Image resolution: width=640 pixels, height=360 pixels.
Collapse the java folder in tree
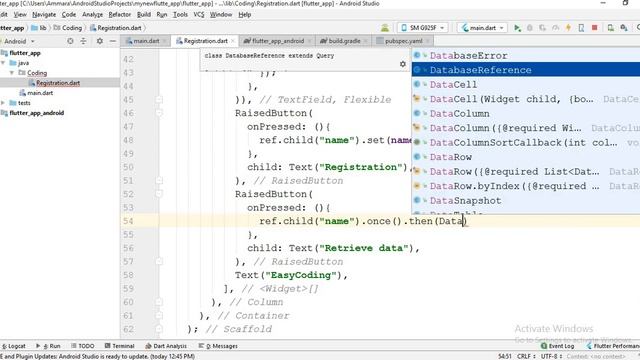tap(4, 63)
